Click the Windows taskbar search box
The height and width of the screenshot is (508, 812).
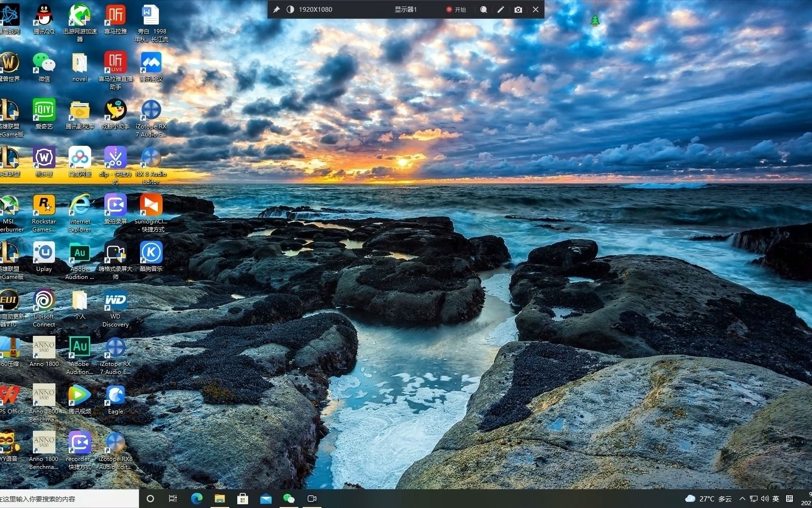69,499
